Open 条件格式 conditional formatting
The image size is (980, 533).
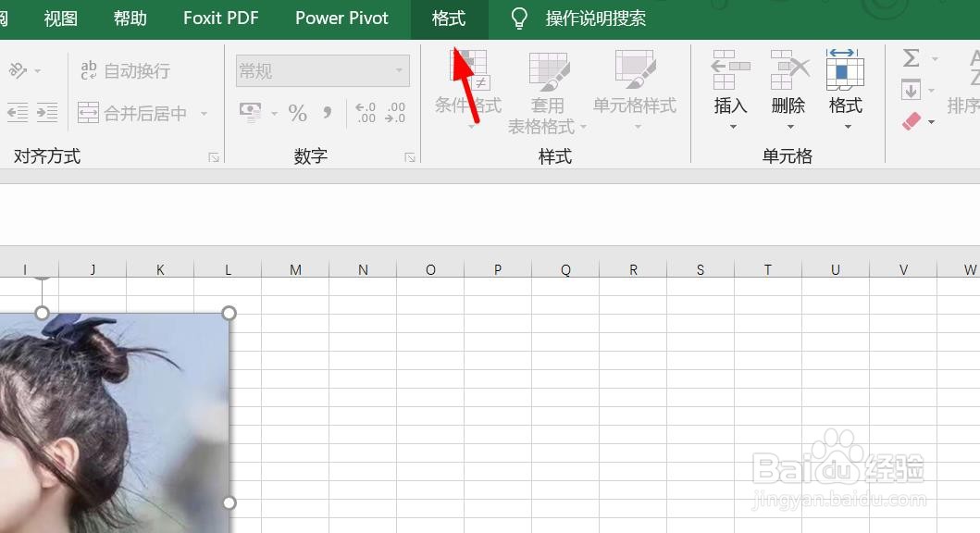469,90
